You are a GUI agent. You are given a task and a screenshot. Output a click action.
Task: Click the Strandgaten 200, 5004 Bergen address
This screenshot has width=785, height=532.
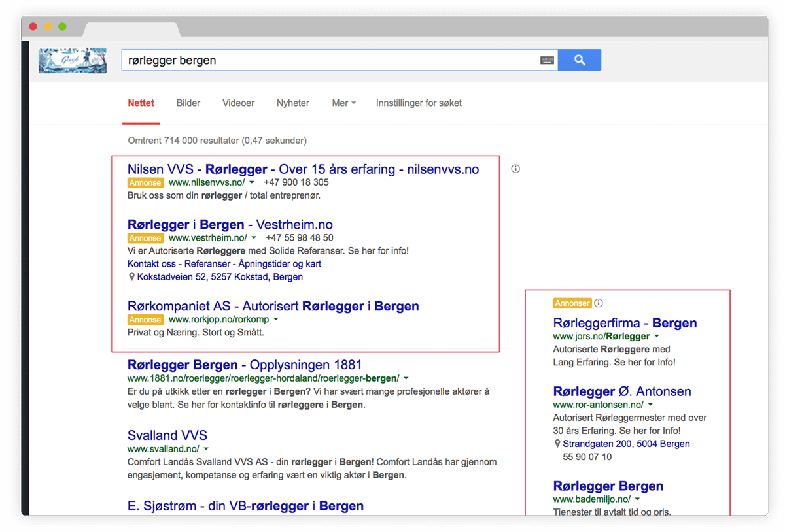click(627, 444)
